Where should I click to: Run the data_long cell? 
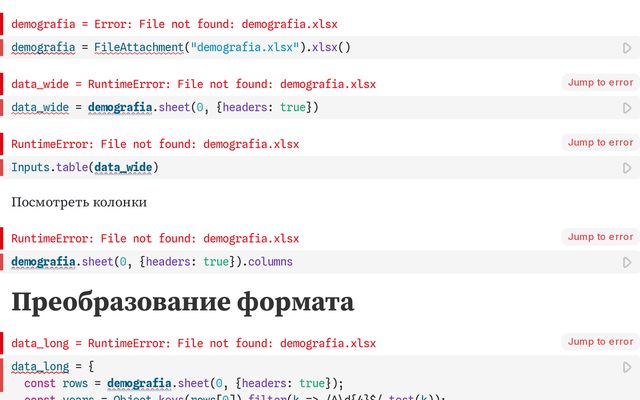tap(627, 367)
